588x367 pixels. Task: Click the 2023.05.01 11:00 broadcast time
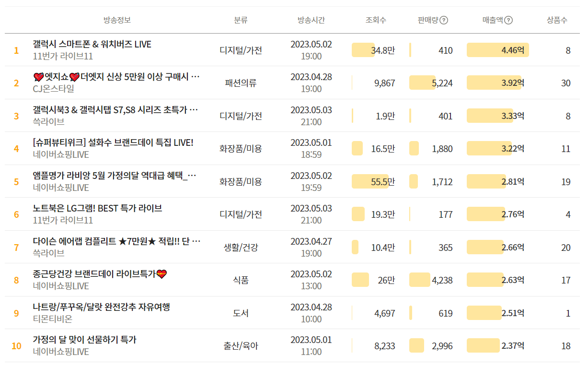point(311,346)
